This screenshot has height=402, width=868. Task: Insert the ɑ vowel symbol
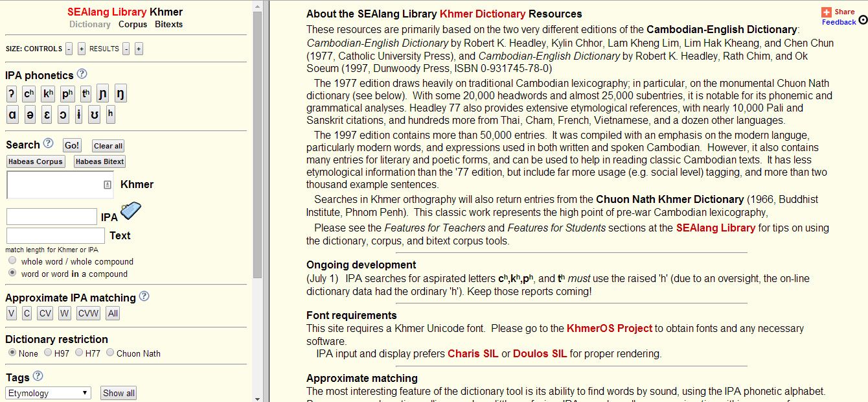click(x=12, y=115)
